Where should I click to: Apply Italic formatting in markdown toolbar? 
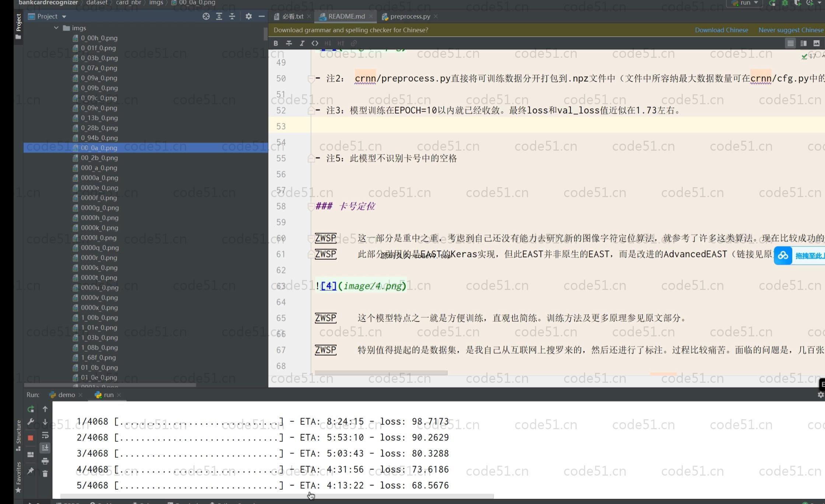tap(302, 43)
